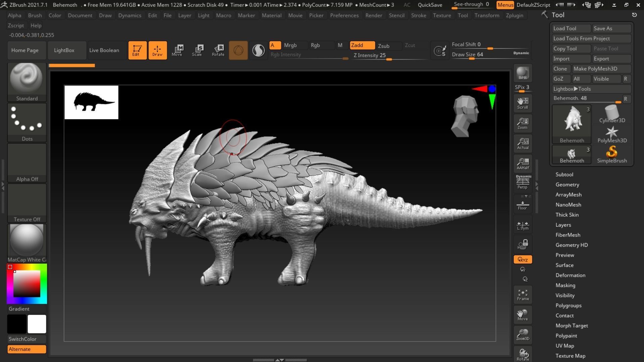Open the Brush menu
Image resolution: width=644 pixels, height=362 pixels.
[x=35, y=15]
